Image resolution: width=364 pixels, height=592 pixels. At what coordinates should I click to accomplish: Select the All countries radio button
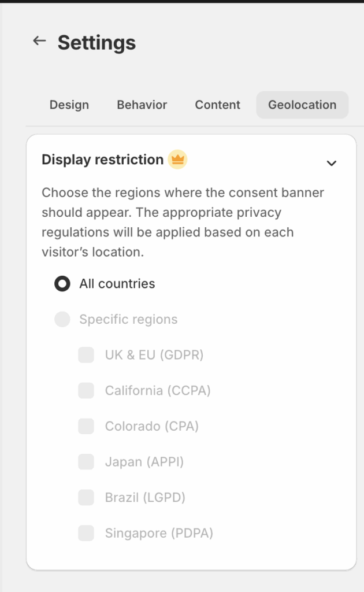(62, 284)
